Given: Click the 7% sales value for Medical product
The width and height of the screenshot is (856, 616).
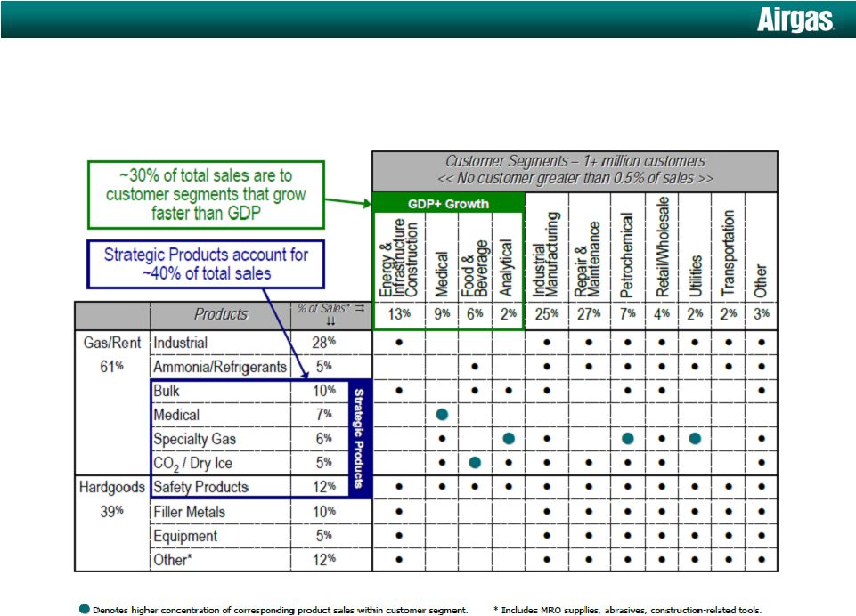Looking at the screenshot, I should 324,415.
